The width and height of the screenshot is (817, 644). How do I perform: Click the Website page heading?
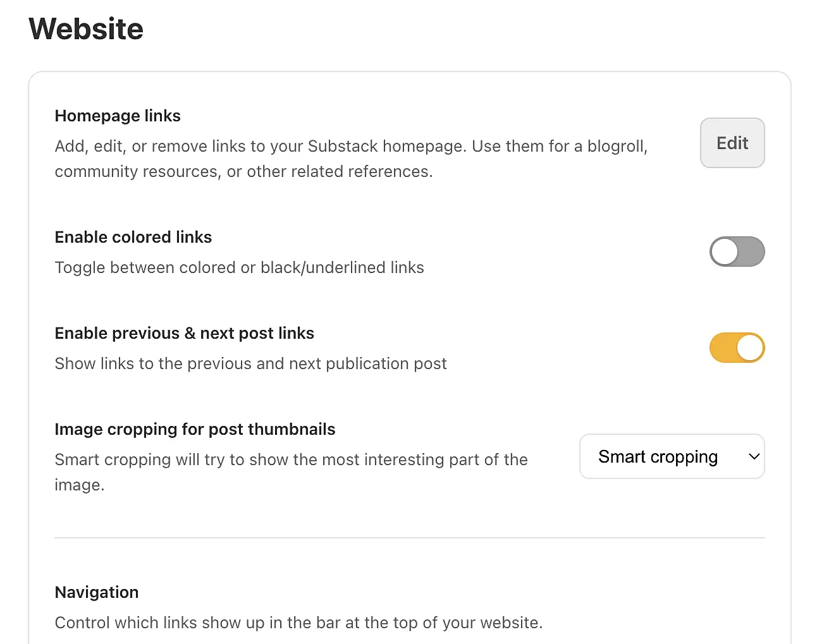(85, 28)
